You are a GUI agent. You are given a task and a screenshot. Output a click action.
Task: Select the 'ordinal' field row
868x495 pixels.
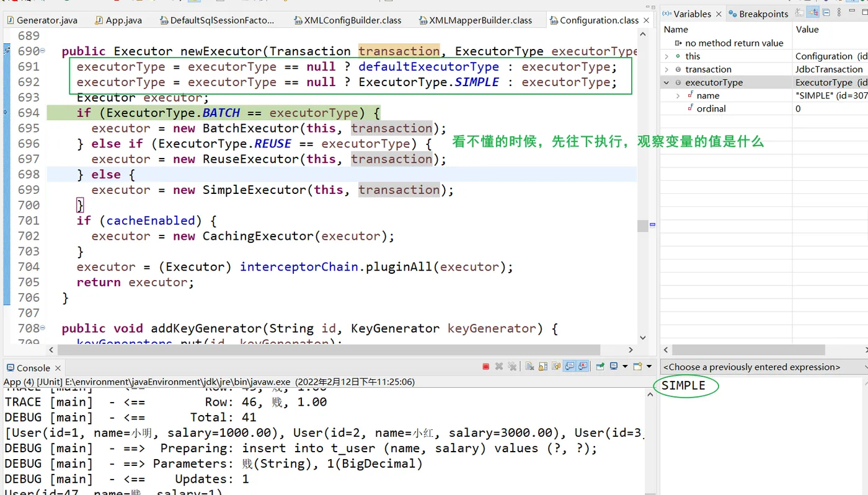764,108
